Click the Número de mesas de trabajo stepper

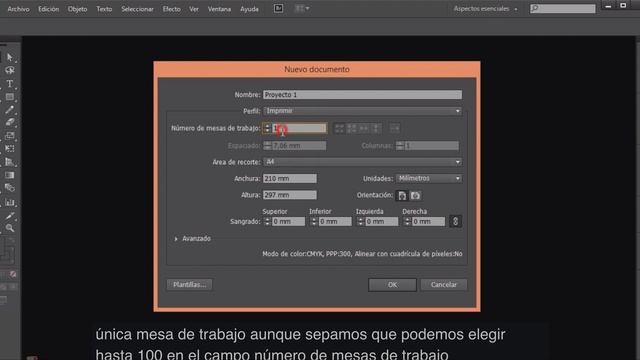coord(267,128)
